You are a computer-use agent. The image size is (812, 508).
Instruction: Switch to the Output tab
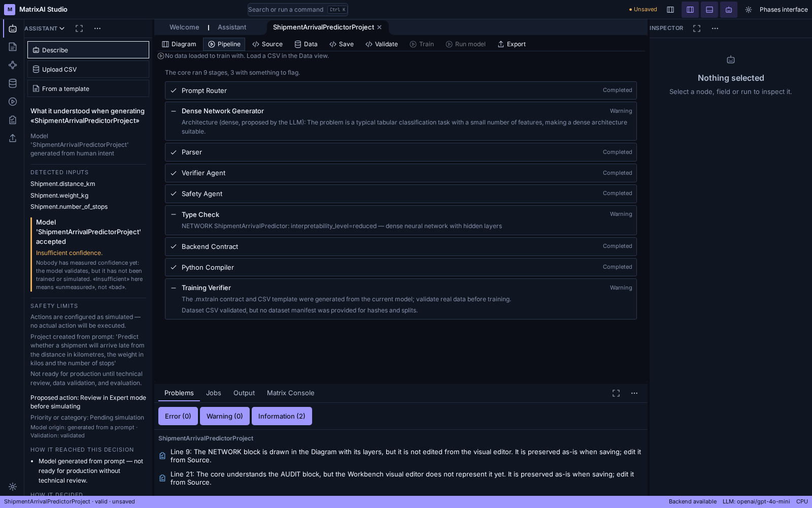click(x=244, y=393)
